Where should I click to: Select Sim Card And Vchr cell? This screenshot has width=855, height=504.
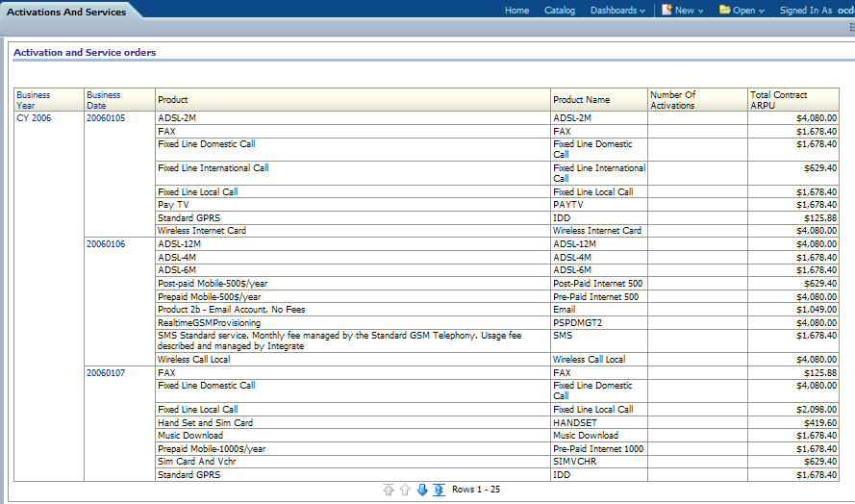(x=353, y=462)
